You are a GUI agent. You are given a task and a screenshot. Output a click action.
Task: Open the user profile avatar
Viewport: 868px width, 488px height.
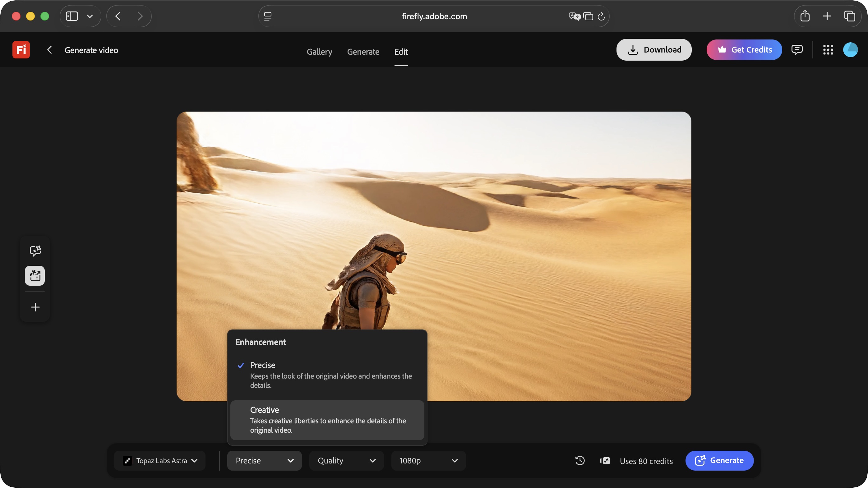tap(850, 50)
